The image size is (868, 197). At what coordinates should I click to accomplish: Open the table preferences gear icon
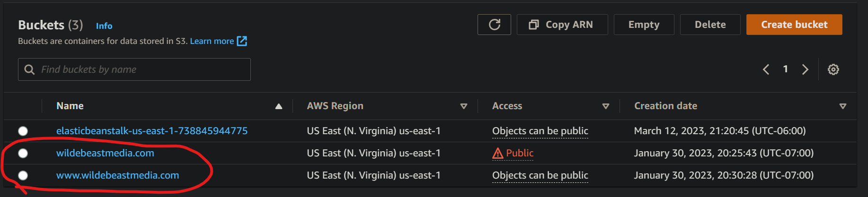[x=833, y=69]
